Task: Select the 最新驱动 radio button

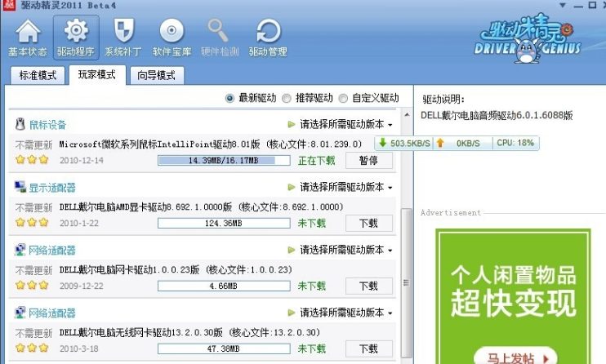Action: click(x=230, y=98)
